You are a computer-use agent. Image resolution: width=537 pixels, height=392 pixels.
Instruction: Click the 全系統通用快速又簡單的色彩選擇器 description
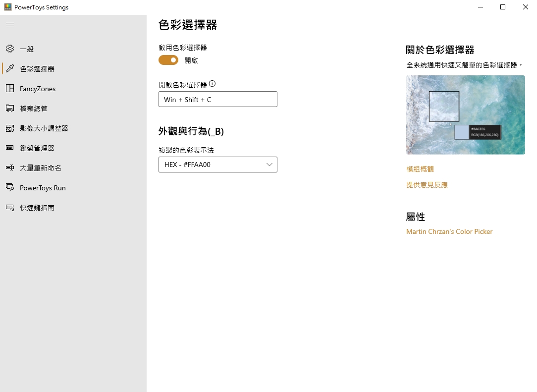click(x=464, y=65)
